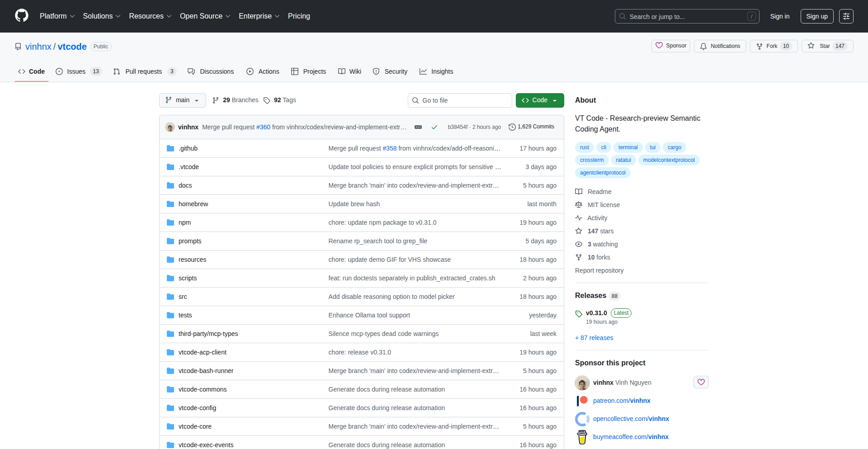868x449 pixels.
Task: Open the Pull requests tab
Action: (144, 71)
